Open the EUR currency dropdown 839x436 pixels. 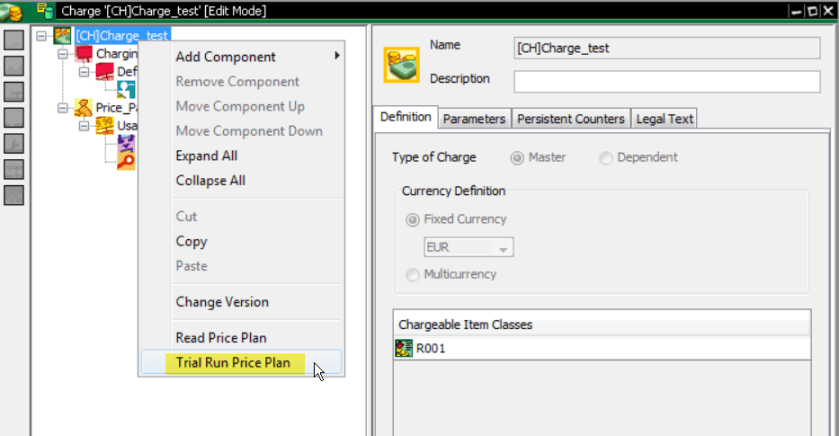pyautogui.click(x=502, y=248)
